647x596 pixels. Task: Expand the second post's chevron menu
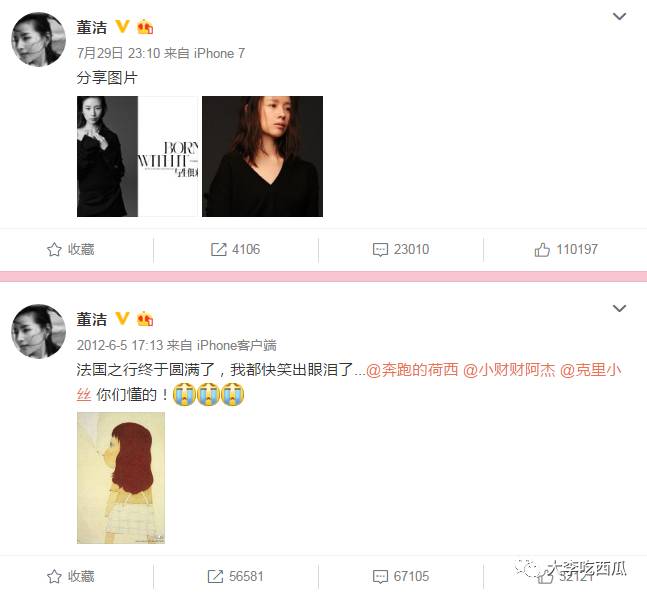click(619, 308)
